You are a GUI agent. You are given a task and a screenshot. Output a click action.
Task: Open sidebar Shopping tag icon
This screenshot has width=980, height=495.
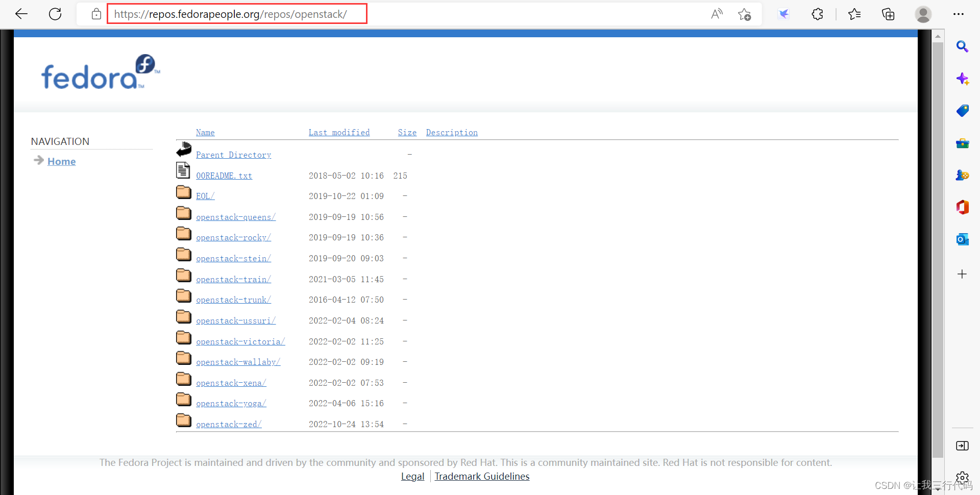[x=962, y=111]
